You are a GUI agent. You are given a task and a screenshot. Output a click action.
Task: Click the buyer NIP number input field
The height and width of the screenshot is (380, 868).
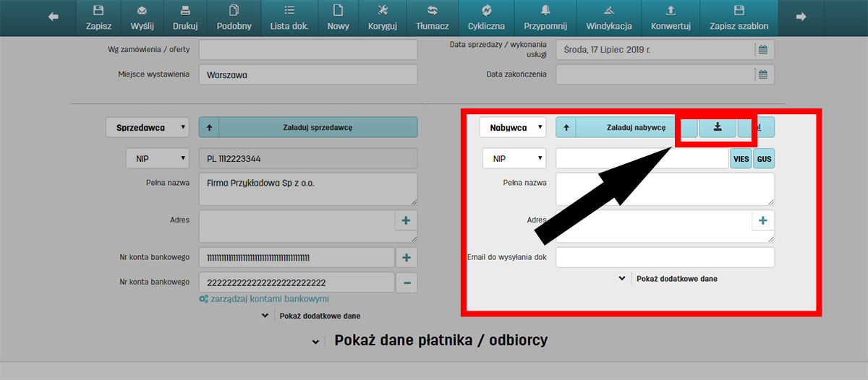642,159
